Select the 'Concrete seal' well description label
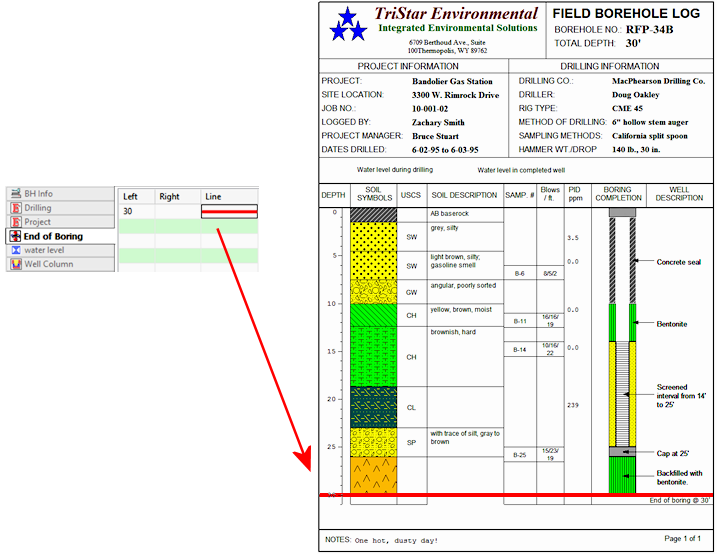717x554 pixels. [x=679, y=262]
